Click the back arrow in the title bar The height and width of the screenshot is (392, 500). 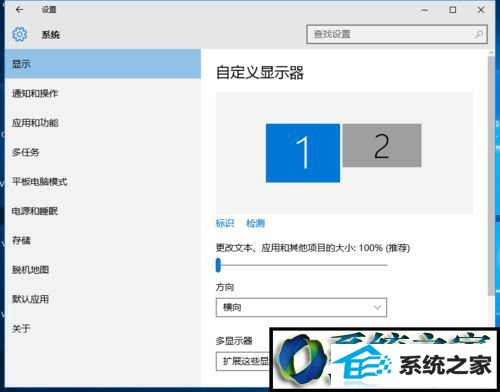click(19, 10)
